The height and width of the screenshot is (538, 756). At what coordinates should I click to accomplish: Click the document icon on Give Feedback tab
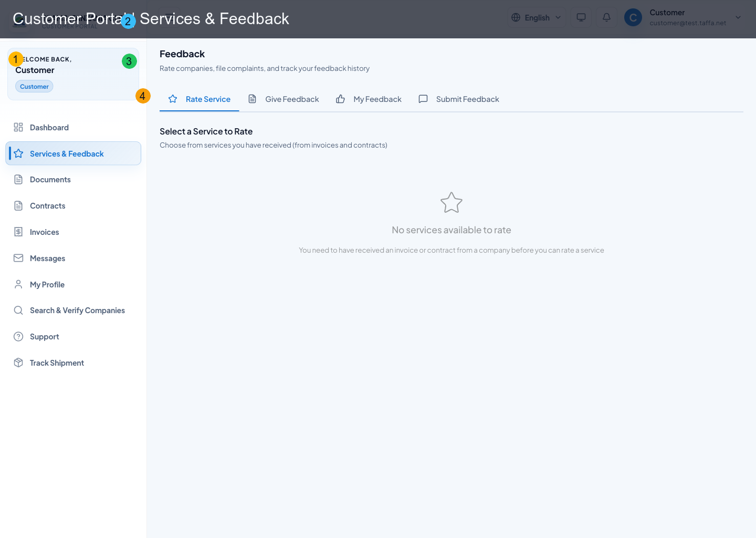pos(253,99)
